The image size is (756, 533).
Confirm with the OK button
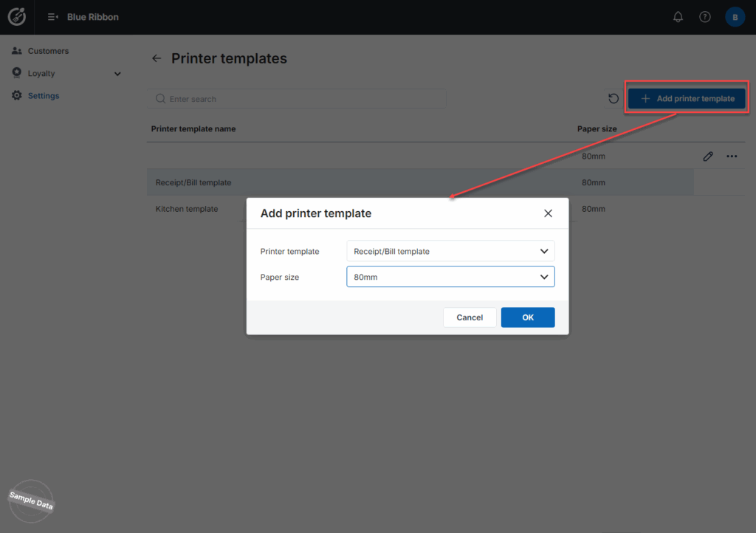point(527,317)
